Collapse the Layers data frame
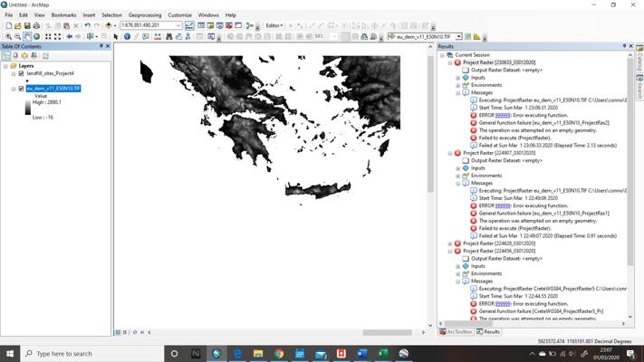This screenshot has height=362, width=644. 5,66
